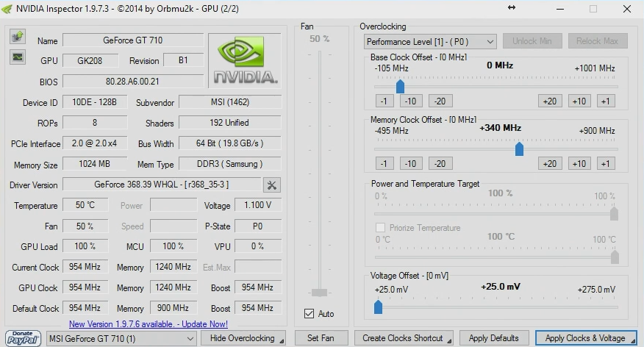Click the Power Target slider handle
The width and height of the screenshot is (644, 347).
pyautogui.click(x=614, y=213)
